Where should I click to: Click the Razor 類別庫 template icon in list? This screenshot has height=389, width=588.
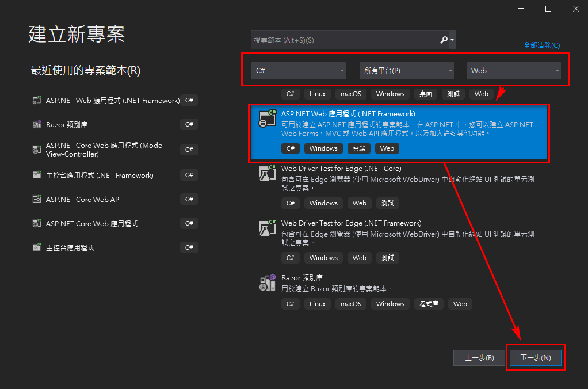[x=268, y=283]
